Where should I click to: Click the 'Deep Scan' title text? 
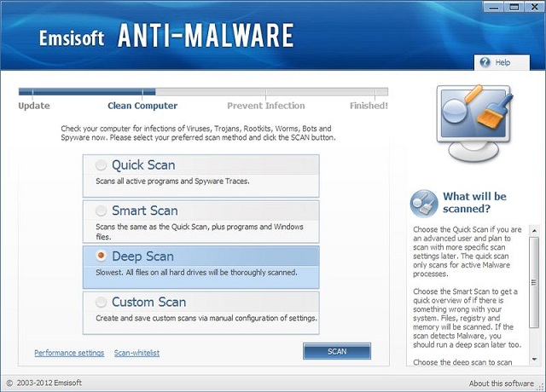coord(142,257)
